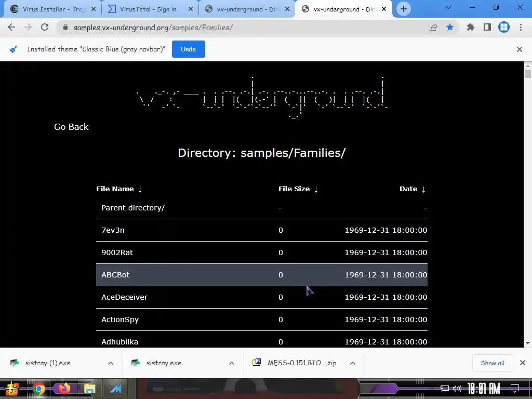
Task: Expand options for sistray (1).exe
Action: tap(111, 363)
